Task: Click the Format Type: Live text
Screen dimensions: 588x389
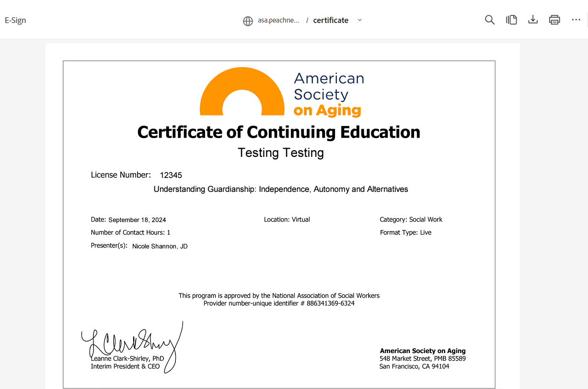Action: click(406, 233)
